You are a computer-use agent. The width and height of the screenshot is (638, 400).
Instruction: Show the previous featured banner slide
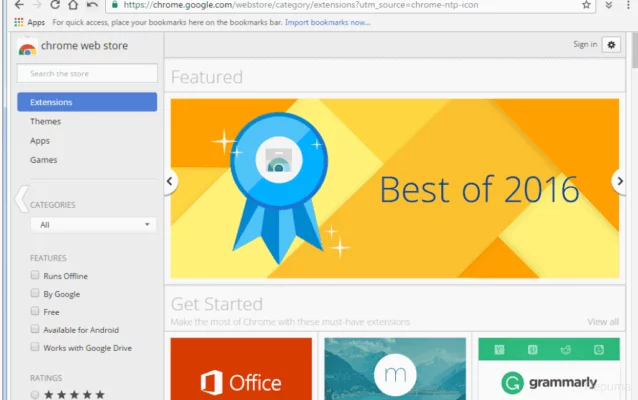pyautogui.click(x=170, y=181)
